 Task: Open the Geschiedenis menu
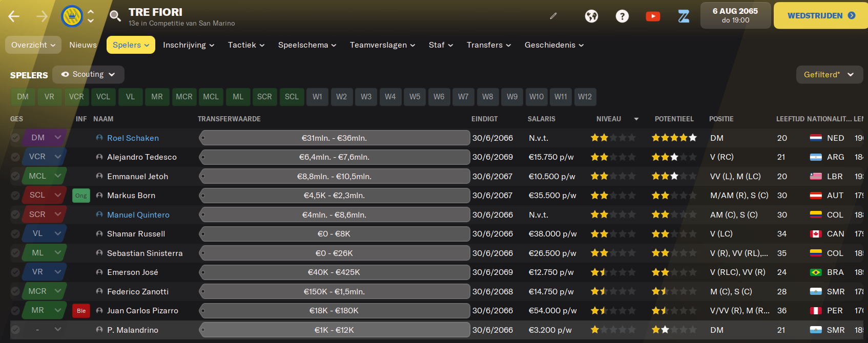[x=554, y=45]
